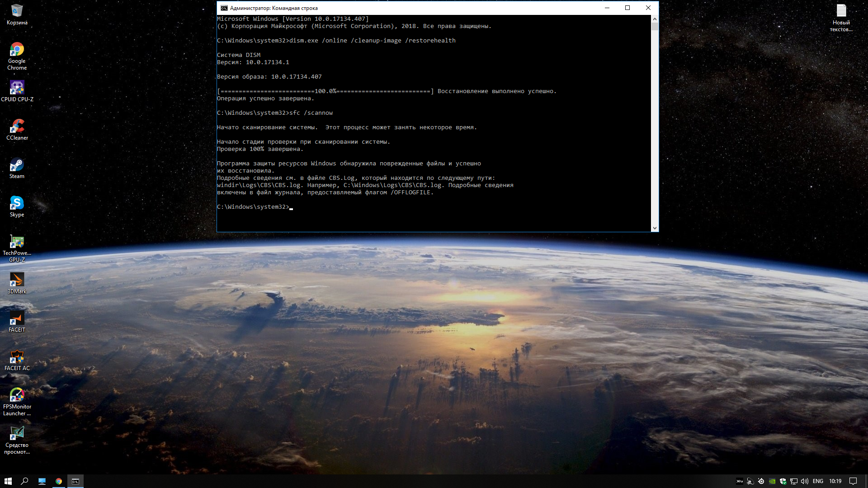Open the Google Chrome desktop shortcut

pos(17,49)
